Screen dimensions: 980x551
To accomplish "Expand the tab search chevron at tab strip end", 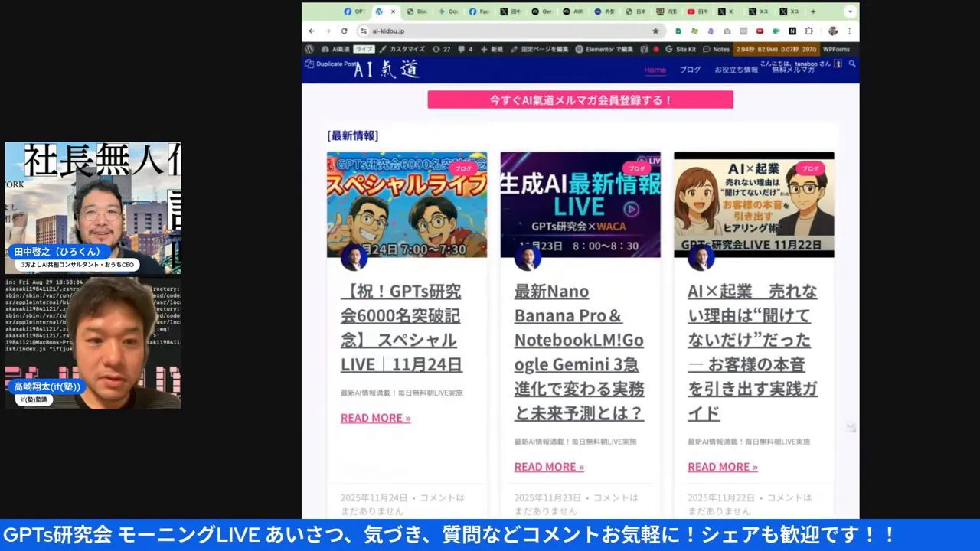I will click(x=850, y=11).
